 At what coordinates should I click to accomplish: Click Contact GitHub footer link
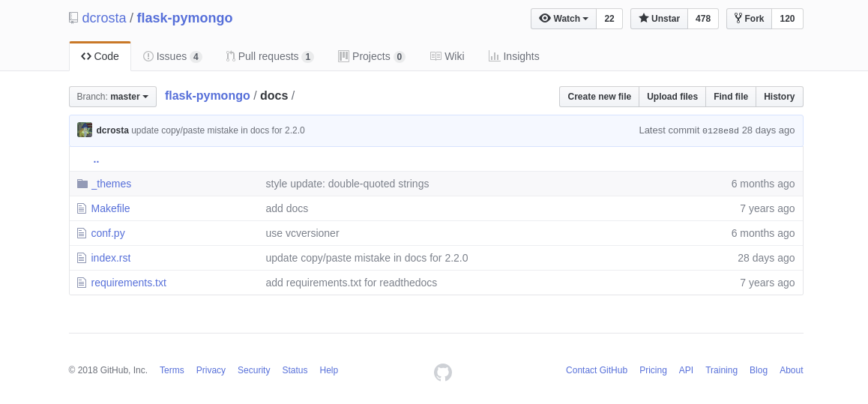tap(597, 370)
